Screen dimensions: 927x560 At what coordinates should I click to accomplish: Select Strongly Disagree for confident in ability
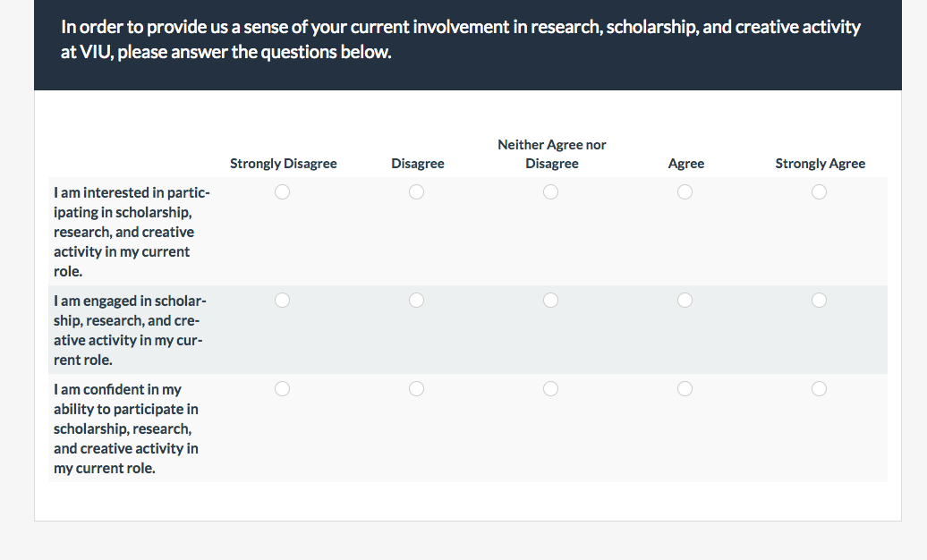click(x=283, y=389)
